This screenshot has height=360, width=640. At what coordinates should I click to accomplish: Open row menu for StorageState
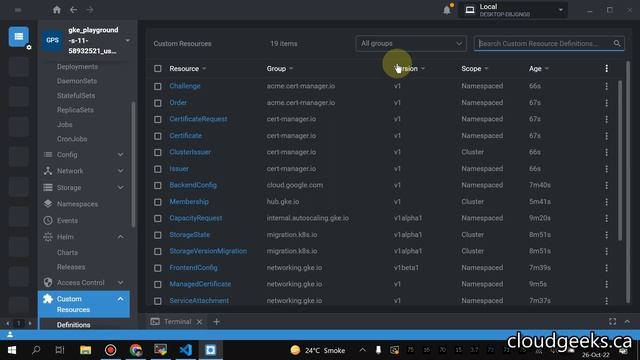coord(606,235)
